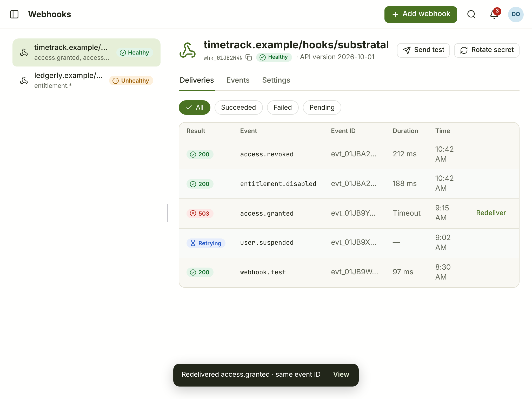Click the Unhealthy badge on ledgerly webhook
The image size is (532, 399).
pyautogui.click(x=131, y=81)
